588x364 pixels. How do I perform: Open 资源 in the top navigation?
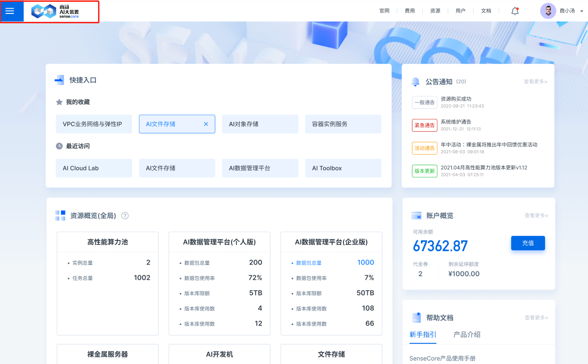(435, 11)
